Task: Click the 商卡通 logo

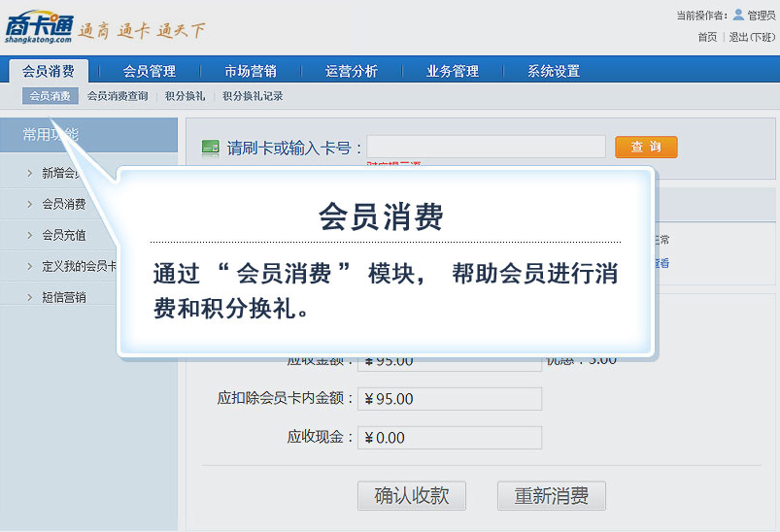Action: tap(39, 29)
